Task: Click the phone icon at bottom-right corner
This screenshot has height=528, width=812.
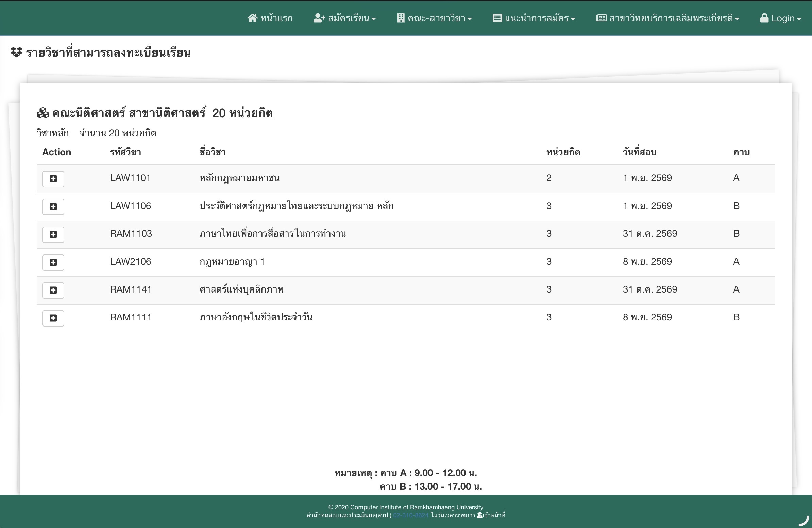Action: click(803, 521)
